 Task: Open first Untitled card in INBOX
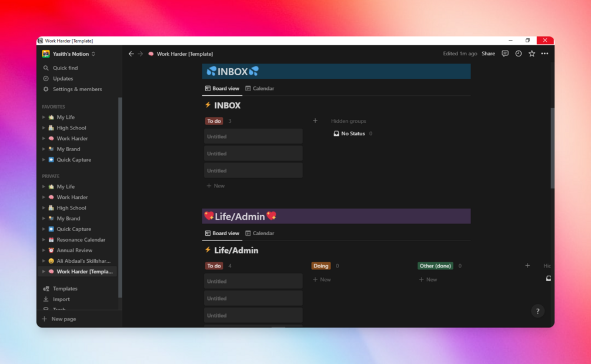pos(253,136)
